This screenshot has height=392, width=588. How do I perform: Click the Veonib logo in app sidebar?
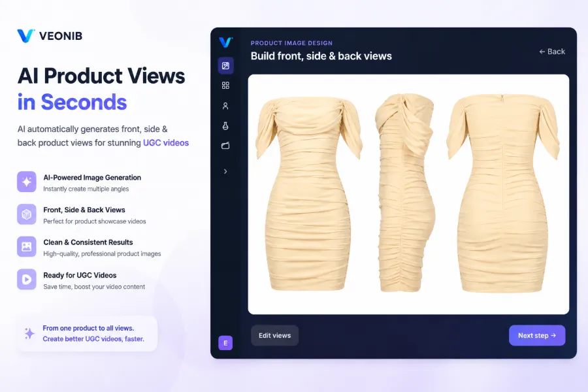[x=225, y=42]
